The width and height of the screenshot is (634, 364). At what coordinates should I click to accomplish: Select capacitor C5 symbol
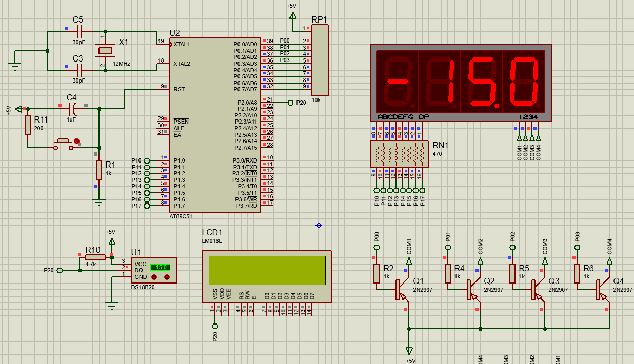point(80,31)
